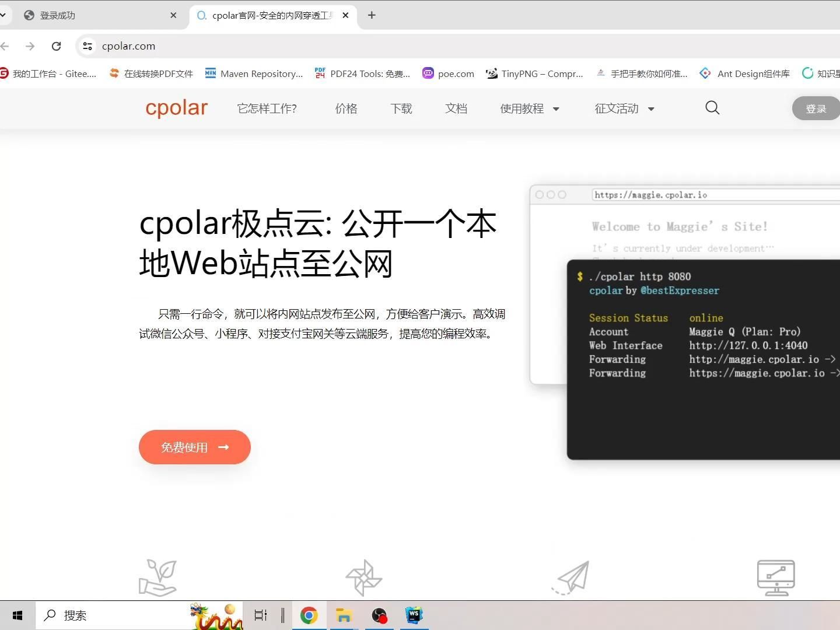The image size is (840, 630).
Task: Open 在线转换PDF文件 bookmark
Action: coord(152,73)
